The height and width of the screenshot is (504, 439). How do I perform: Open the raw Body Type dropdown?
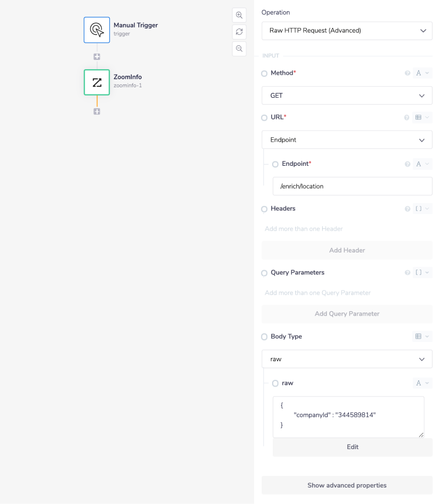347,359
